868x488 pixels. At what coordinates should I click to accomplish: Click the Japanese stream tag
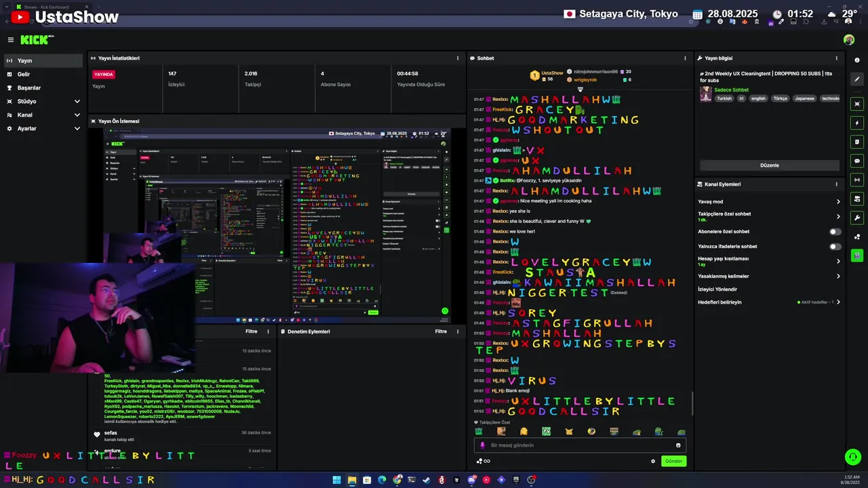(805, 98)
